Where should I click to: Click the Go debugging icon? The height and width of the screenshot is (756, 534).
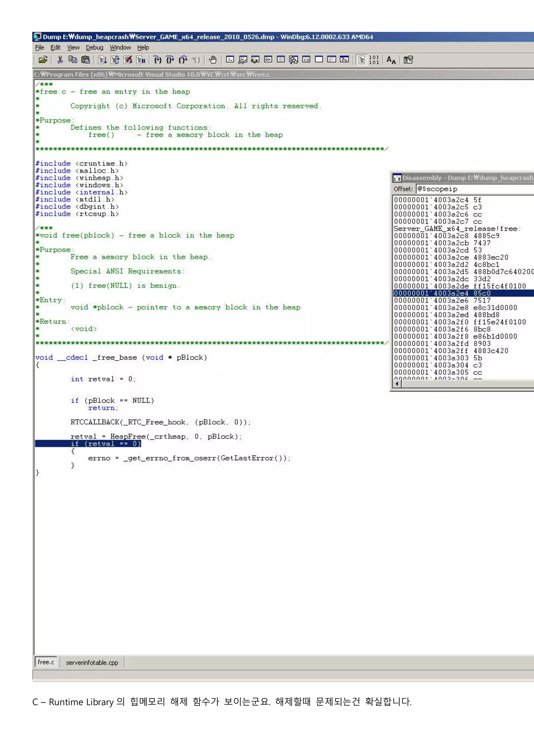[x=102, y=59]
